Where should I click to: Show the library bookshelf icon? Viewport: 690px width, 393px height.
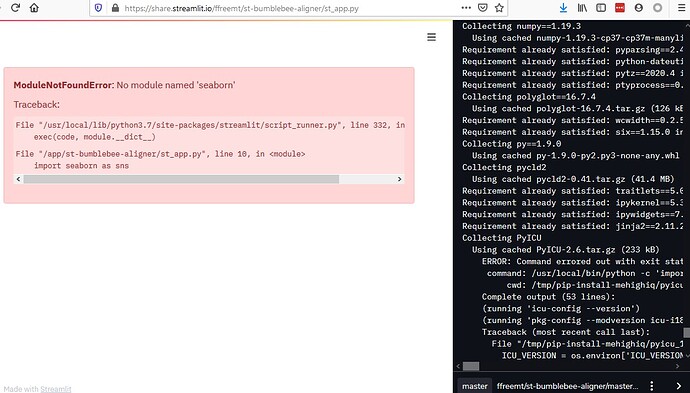coord(582,7)
